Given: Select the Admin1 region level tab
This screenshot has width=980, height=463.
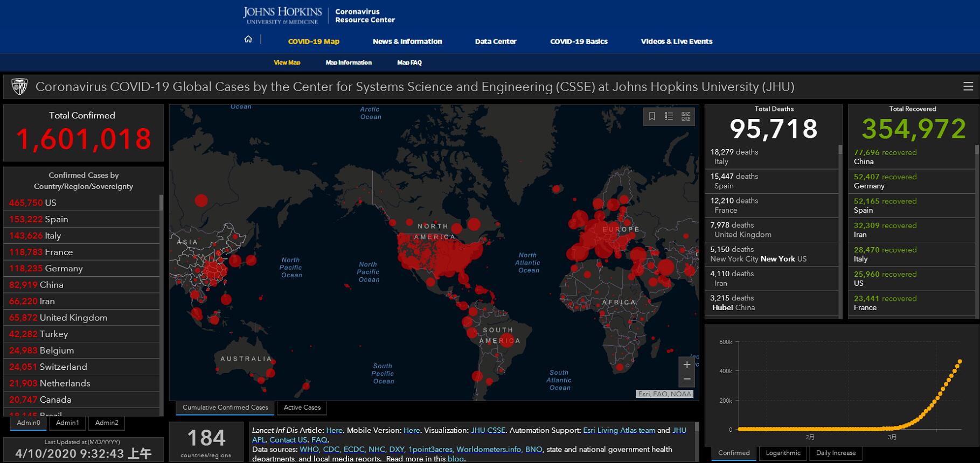Looking at the screenshot, I should [67, 423].
